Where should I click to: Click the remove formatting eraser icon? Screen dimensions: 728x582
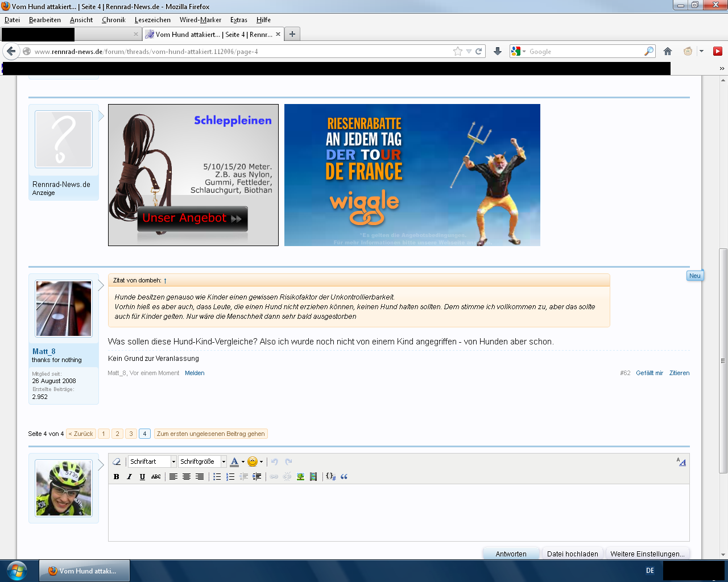117,462
